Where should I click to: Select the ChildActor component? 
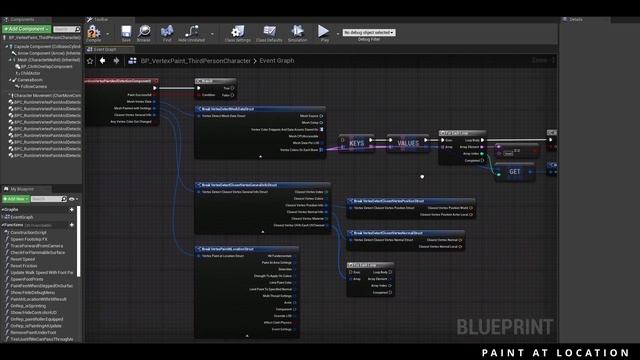pos(30,73)
